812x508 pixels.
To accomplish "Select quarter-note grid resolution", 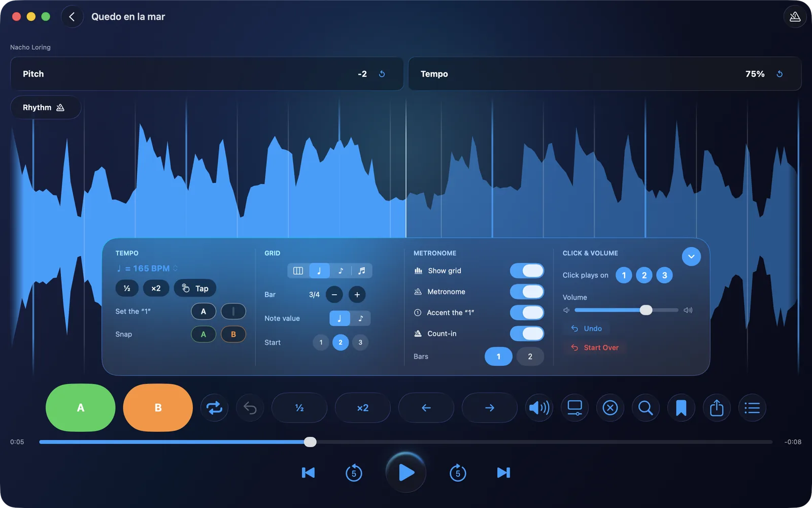I will pyautogui.click(x=319, y=271).
